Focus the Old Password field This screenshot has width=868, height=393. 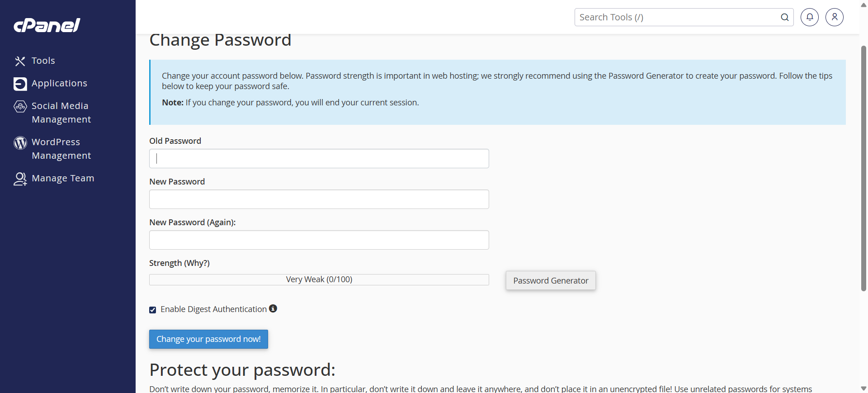coord(319,159)
